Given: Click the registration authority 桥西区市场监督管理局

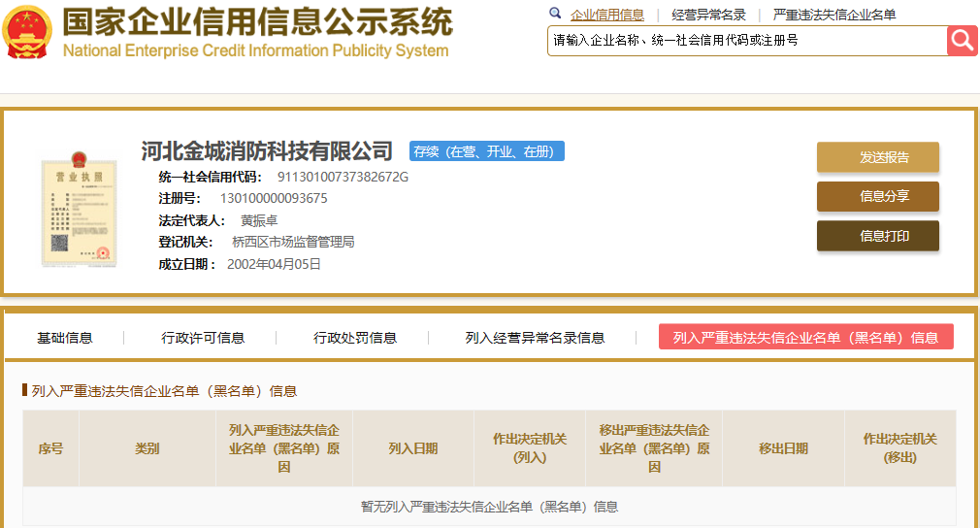Looking at the screenshot, I should 293,242.
